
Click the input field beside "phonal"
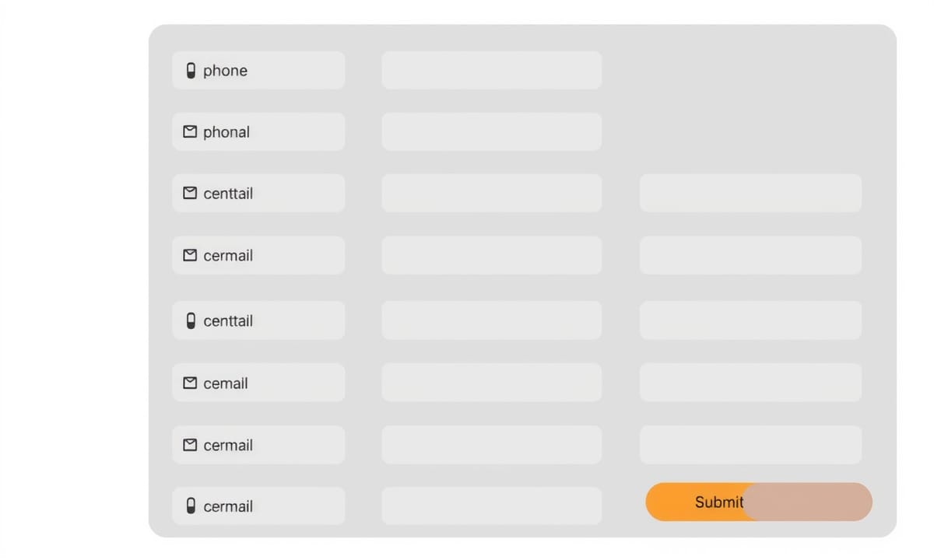(x=491, y=131)
